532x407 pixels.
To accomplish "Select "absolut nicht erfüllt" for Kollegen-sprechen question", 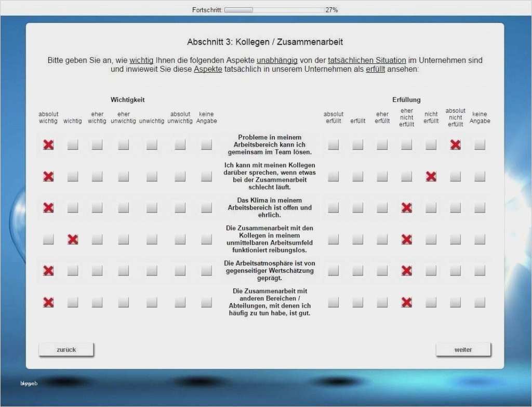I will [x=455, y=176].
